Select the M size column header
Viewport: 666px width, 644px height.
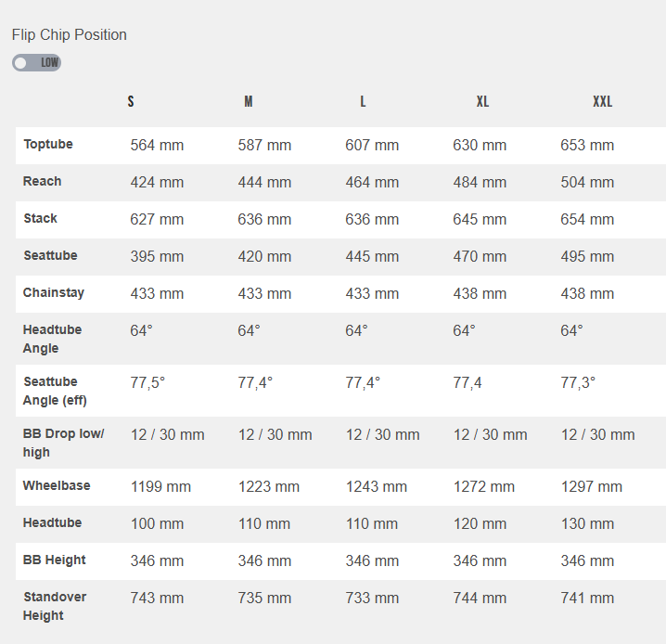pyautogui.click(x=249, y=102)
